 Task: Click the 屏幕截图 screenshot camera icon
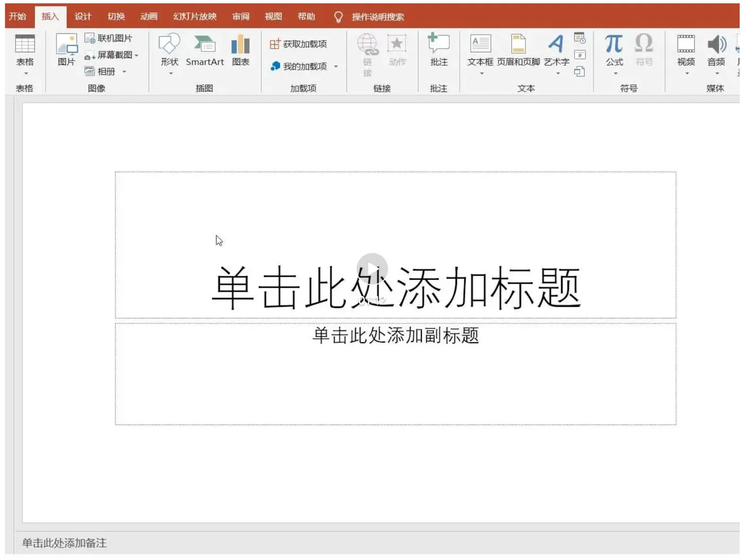(x=90, y=55)
